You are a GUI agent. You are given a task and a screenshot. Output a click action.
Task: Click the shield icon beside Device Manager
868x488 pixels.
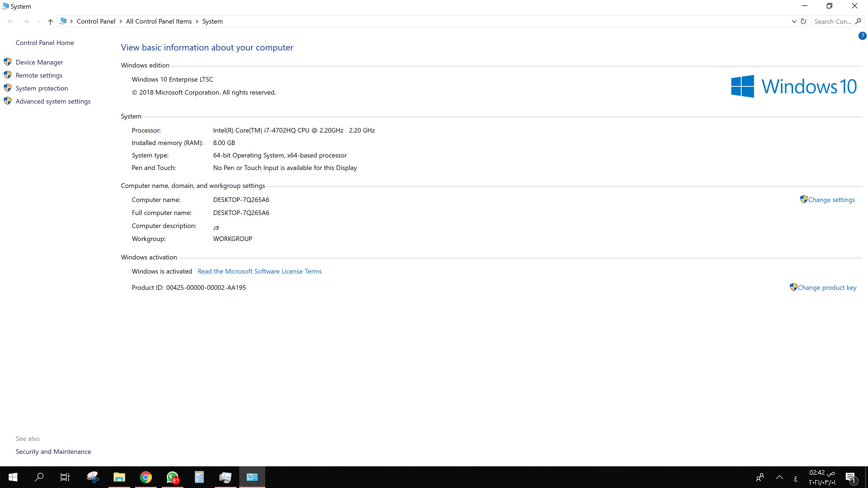coord(7,62)
